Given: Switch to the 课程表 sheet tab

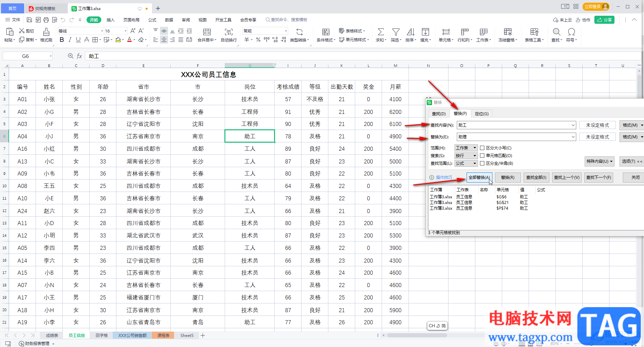Looking at the screenshot, I should pos(163,335).
